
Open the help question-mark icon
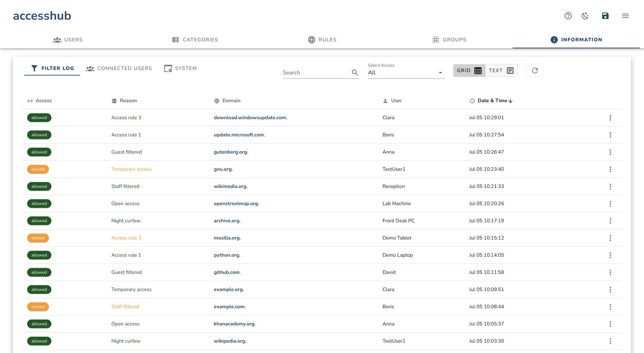point(568,16)
